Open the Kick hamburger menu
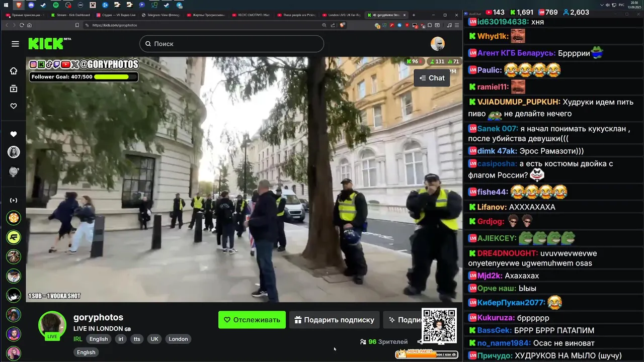 (15, 44)
